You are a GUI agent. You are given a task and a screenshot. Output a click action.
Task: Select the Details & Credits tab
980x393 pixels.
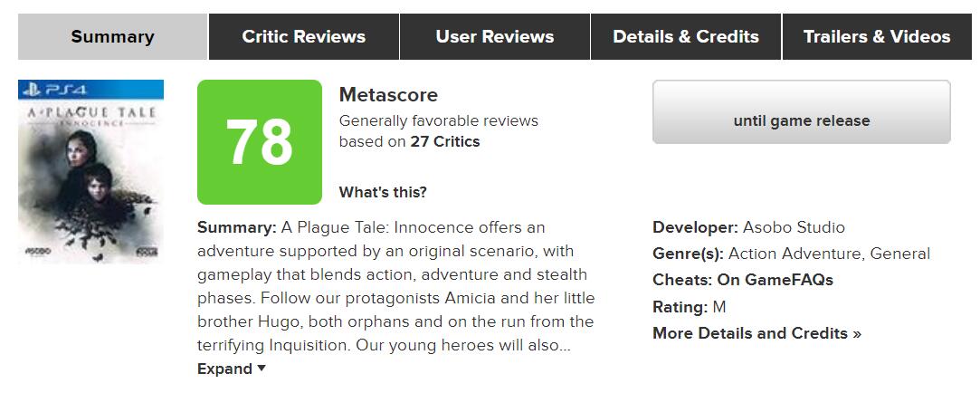point(686,37)
